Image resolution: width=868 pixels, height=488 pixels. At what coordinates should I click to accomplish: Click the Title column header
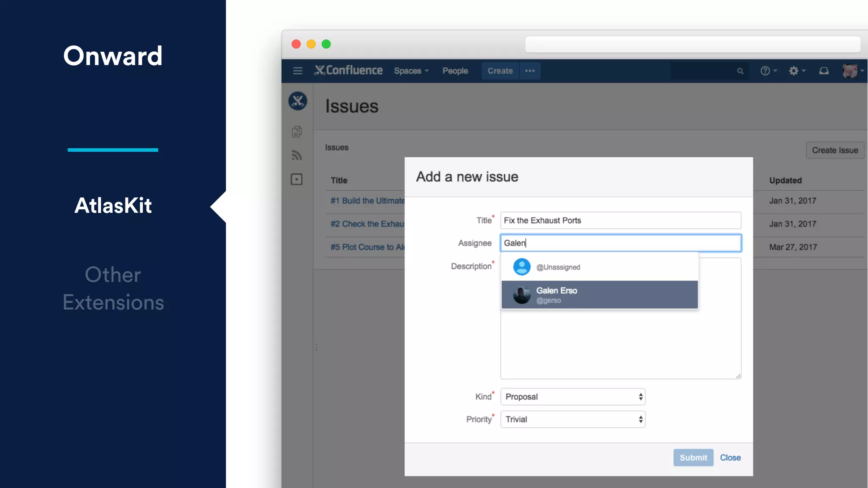[339, 180]
